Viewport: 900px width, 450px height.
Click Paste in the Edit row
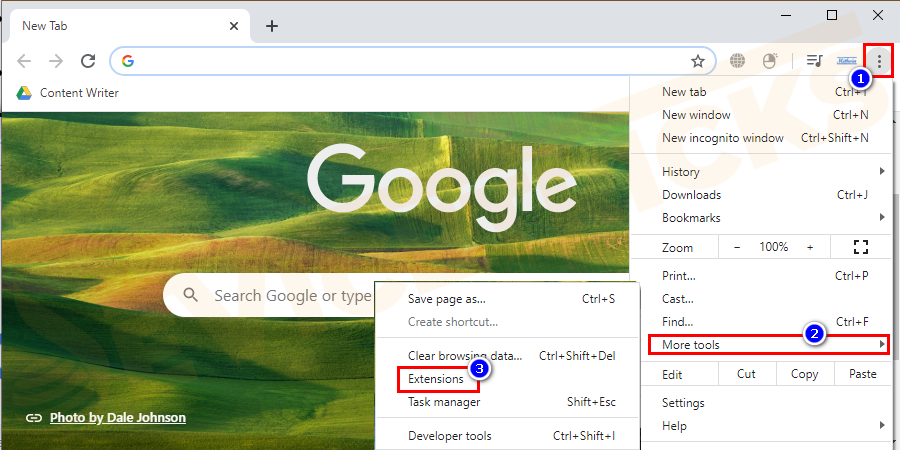pyautogui.click(x=863, y=374)
